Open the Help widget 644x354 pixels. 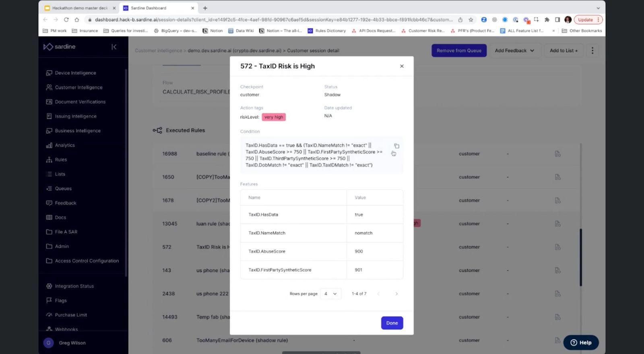tap(581, 343)
